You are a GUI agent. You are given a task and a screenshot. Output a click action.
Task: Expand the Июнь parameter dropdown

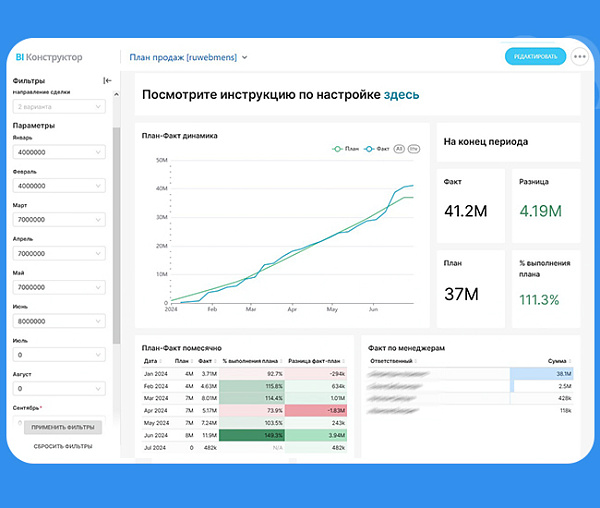point(59,321)
